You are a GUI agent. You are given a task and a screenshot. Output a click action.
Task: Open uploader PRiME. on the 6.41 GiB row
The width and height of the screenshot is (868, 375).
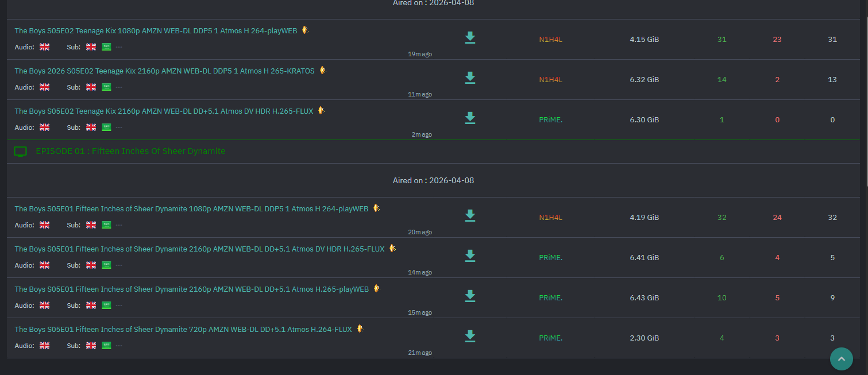[550, 258]
